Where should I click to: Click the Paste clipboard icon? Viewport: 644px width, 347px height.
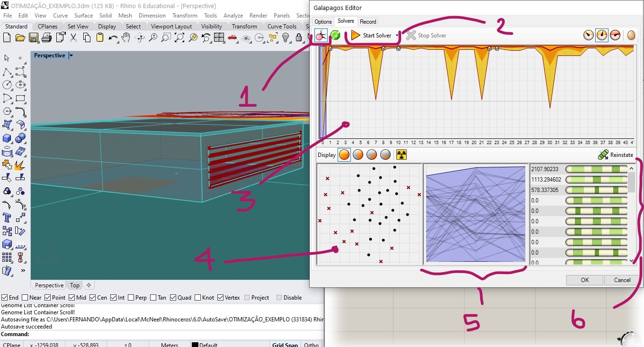[100, 38]
